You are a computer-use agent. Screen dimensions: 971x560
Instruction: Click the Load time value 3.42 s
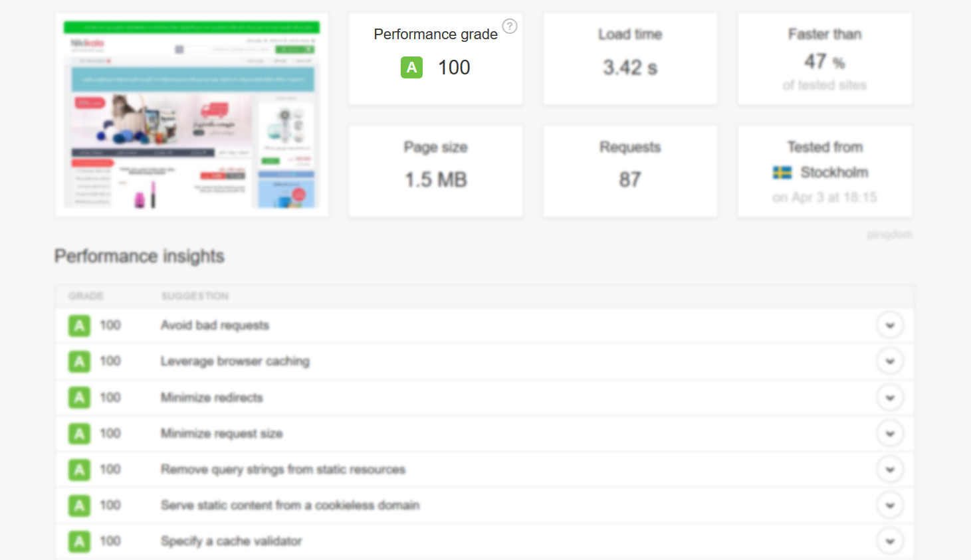630,67
